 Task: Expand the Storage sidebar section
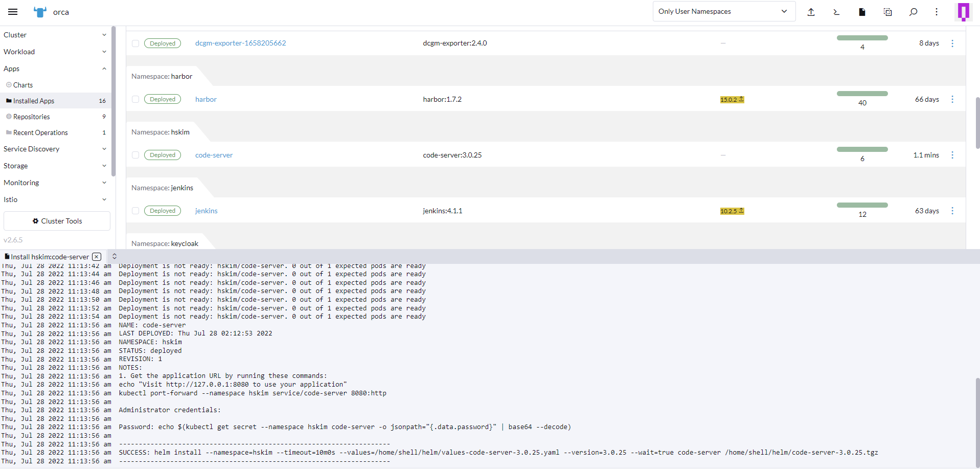pos(55,166)
